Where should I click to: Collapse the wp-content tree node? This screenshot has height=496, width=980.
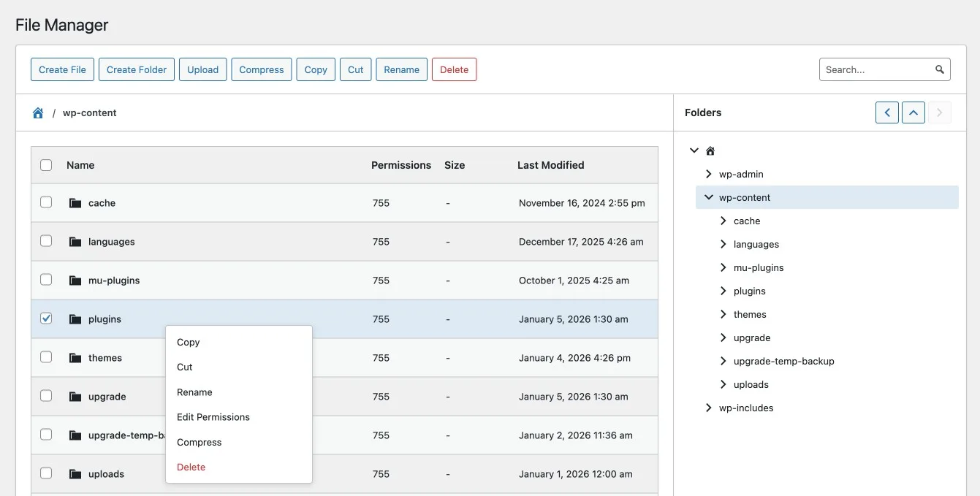(x=708, y=197)
